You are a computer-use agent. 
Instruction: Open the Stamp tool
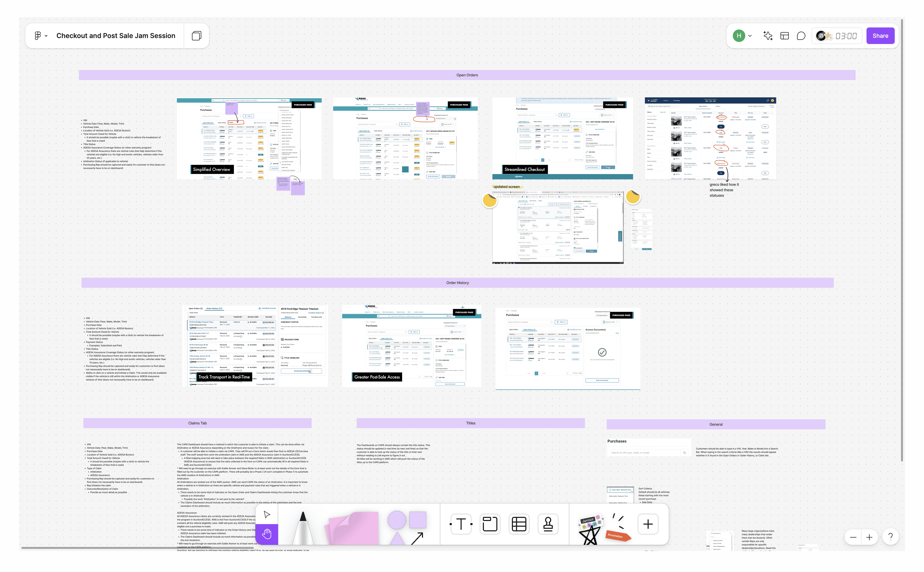point(548,524)
